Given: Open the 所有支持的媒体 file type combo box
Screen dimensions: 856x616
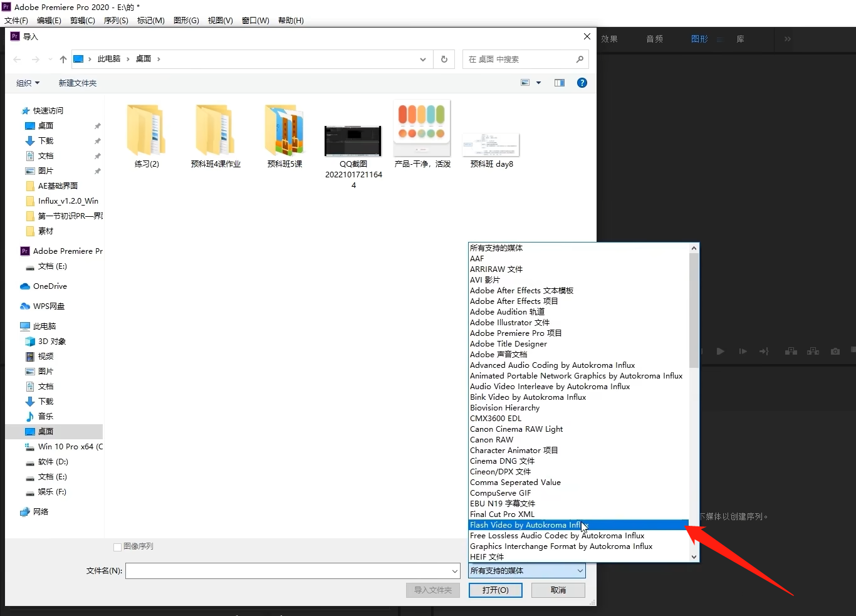Looking at the screenshot, I should click(527, 571).
